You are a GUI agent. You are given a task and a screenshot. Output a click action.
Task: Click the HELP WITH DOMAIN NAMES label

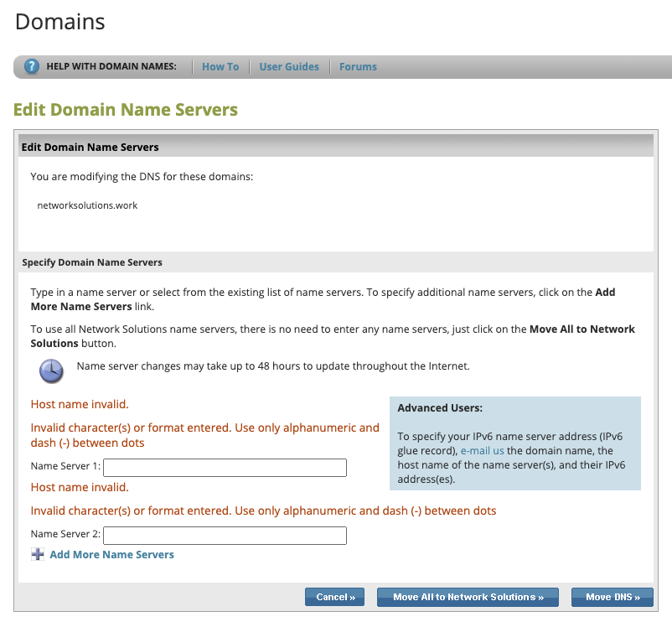click(111, 67)
